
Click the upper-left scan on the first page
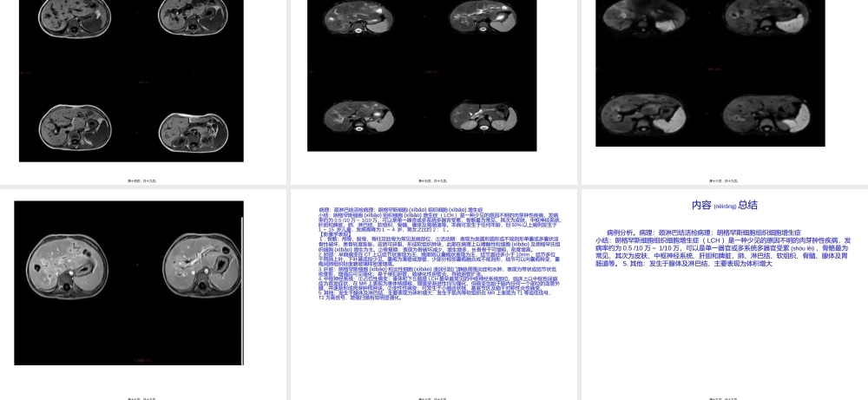click(x=76, y=16)
